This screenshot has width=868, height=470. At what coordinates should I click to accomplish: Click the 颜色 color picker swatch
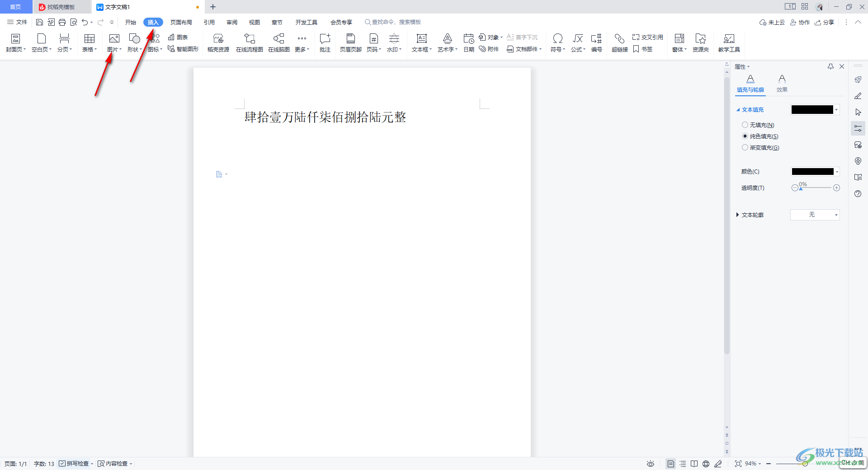[812, 172]
